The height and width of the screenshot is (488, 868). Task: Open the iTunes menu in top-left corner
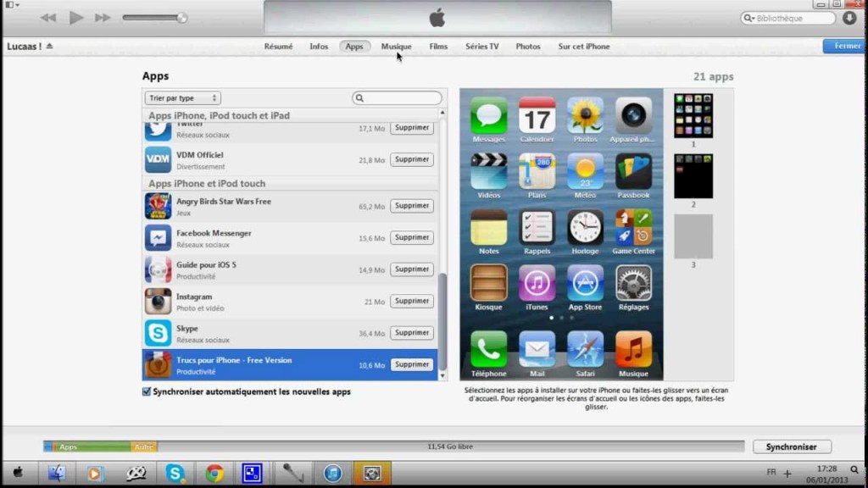pyautogui.click(x=10, y=5)
